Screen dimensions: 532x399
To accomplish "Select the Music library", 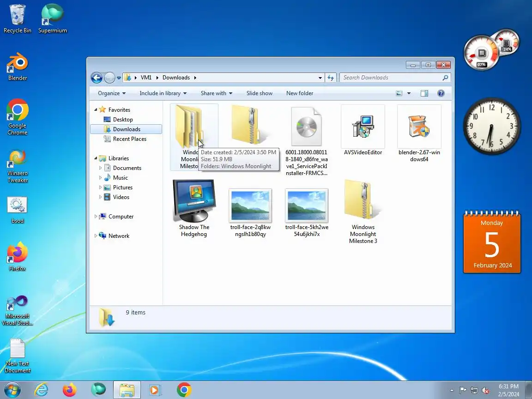I will tap(120, 177).
